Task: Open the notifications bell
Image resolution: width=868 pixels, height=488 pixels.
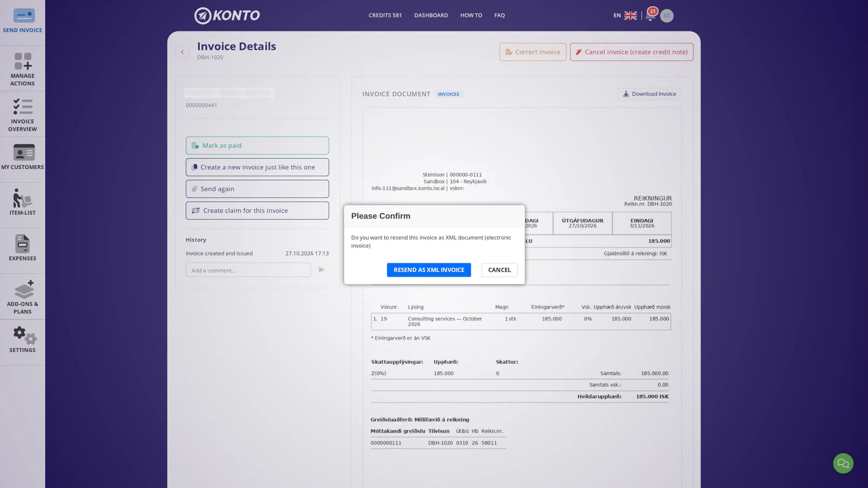Action: [x=650, y=15]
